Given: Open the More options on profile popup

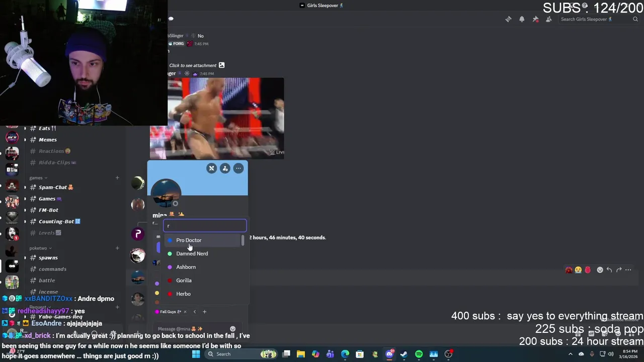Looking at the screenshot, I should coord(238,168).
